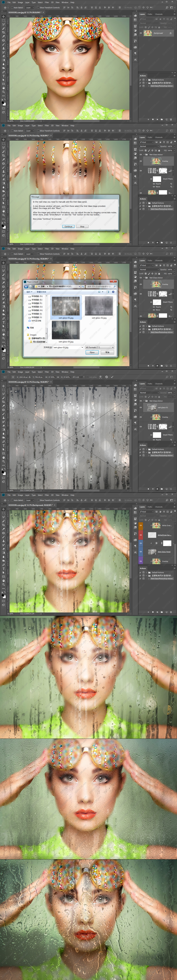The width and height of the screenshot is (177, 980).
Task: Expand Default Actions set in single-layer Background window
Action: click(x=146, y=80)
